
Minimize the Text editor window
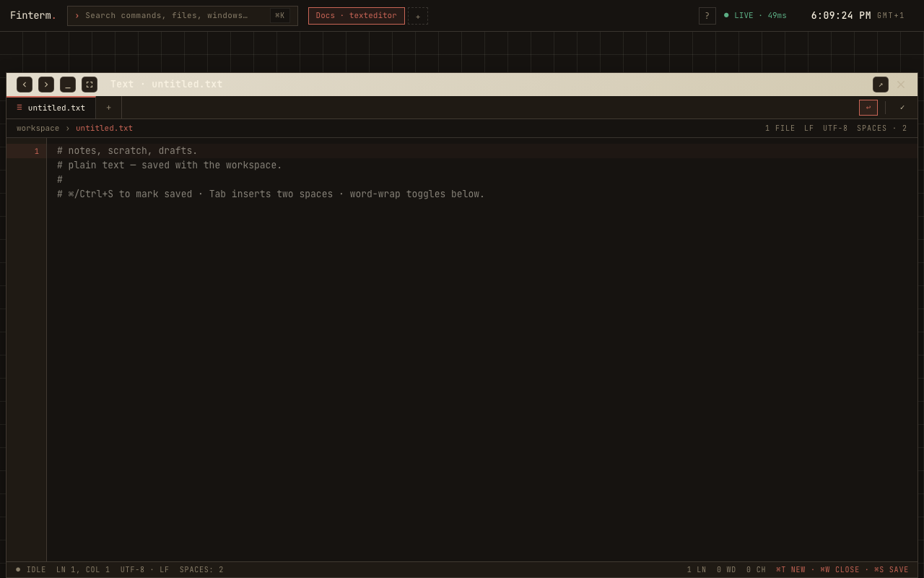pyautogui.click(x=68, y=85)
